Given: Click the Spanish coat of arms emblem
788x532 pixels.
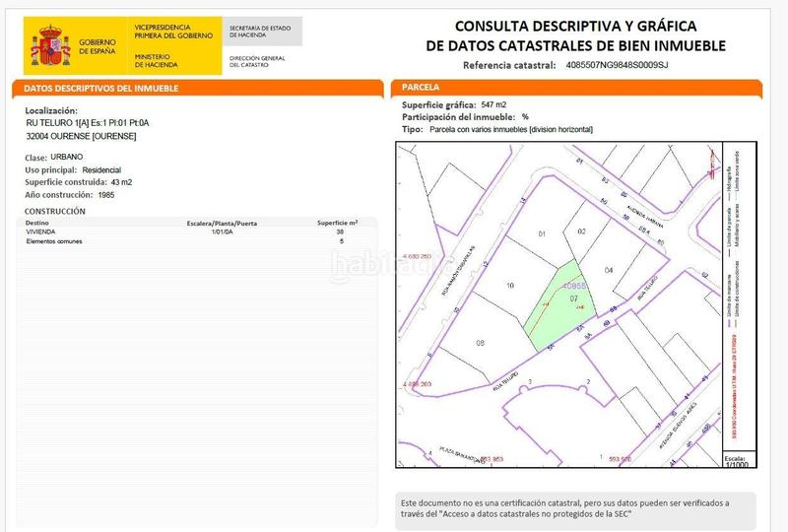Looking at the screenshot, I should [x=51, y=45].
